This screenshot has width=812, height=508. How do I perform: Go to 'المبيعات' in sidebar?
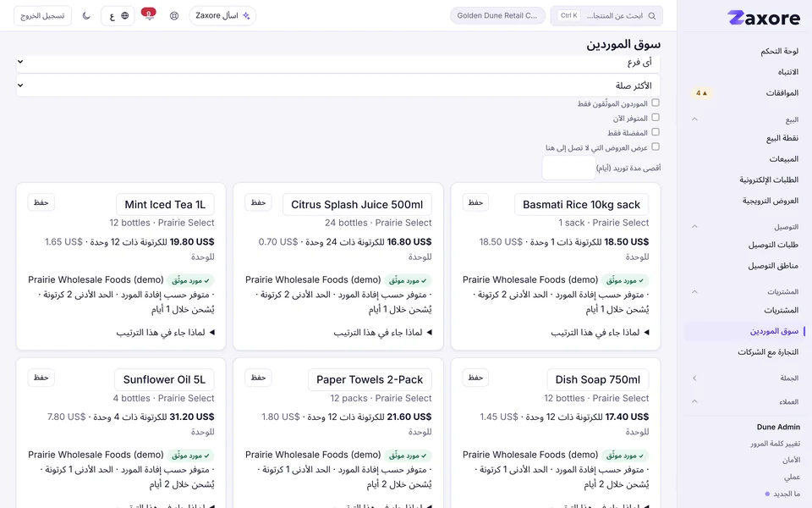[x=783, y=158]
